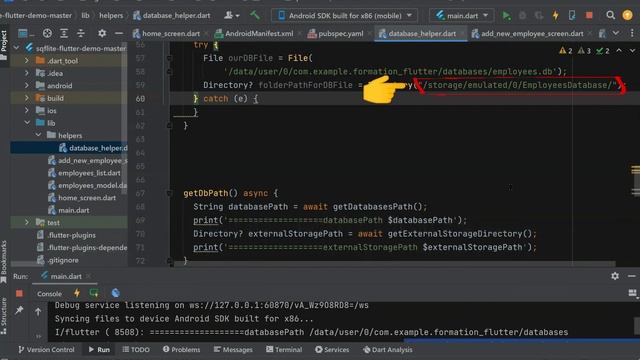Toggle Bookmarks side panel
Viewport: 640px width, 360px height.
[x=4, y=261]
